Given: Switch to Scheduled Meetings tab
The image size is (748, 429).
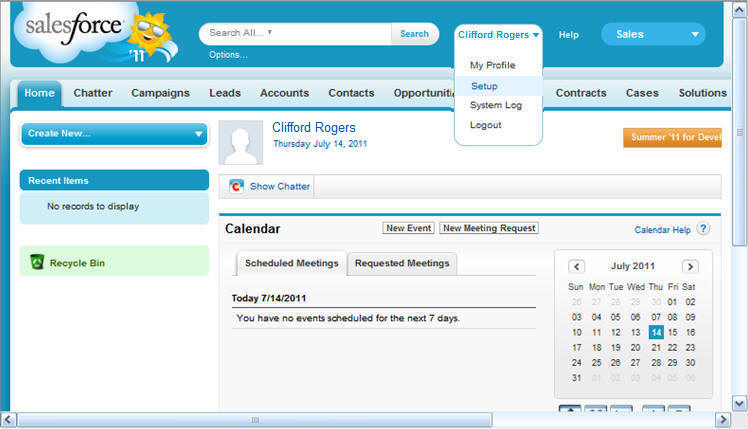Looking at the screenshot, I should [x=291, y=263].
